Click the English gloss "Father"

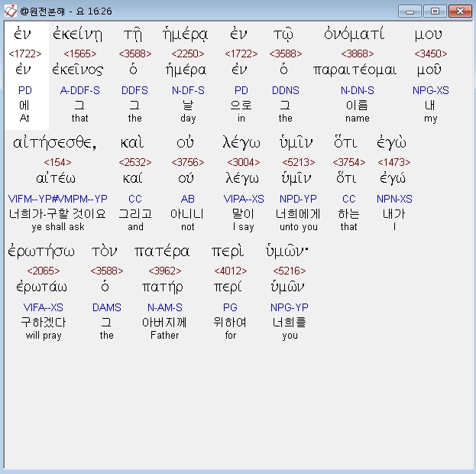click(x=164, y=335)
